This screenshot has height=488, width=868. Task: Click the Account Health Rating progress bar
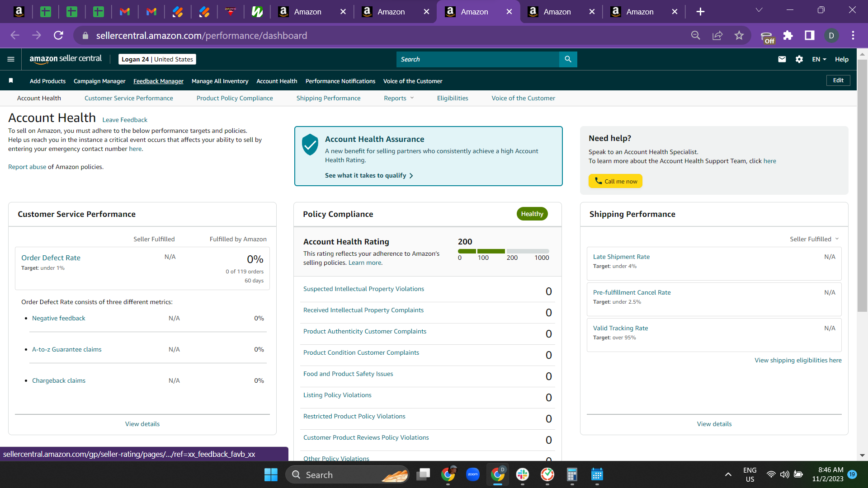point(504,251)
